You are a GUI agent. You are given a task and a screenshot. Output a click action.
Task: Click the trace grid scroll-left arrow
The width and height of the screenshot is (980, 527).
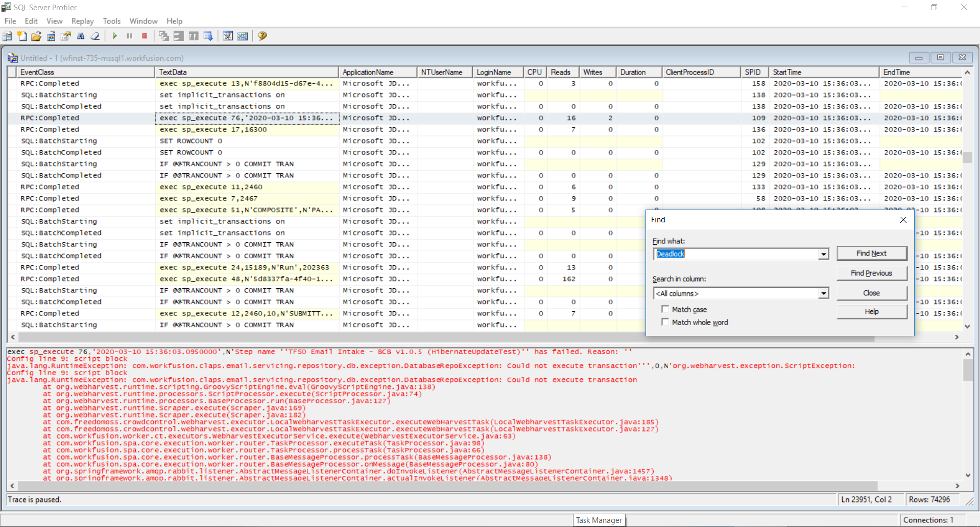(x=13, y=337)
